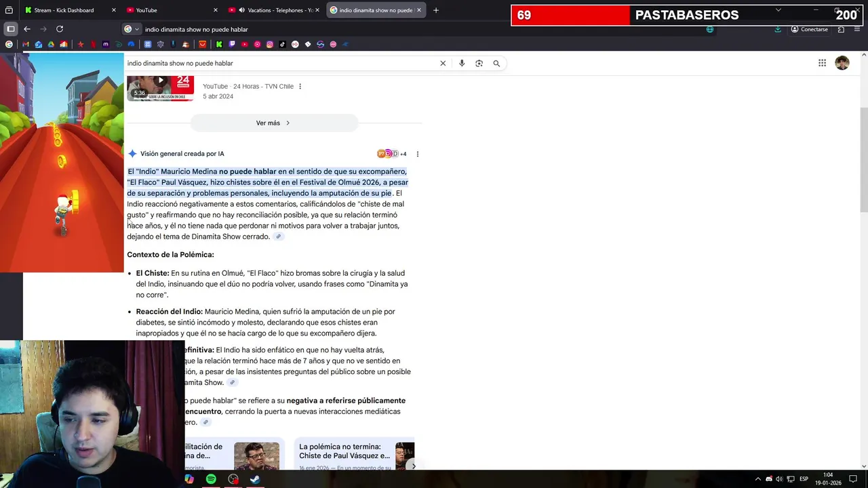Open Spotify from the taskbar
The width and height of the screenshot is (868, 488).
point(211,479)
